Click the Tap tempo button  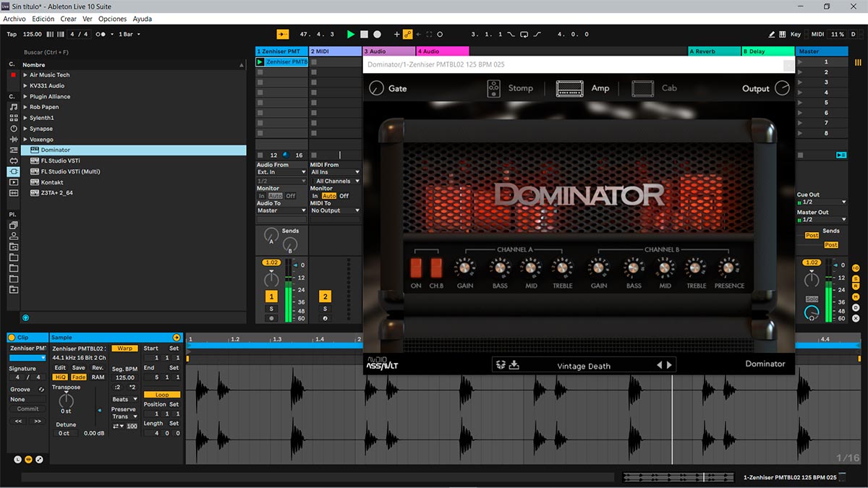pos(12,34)
